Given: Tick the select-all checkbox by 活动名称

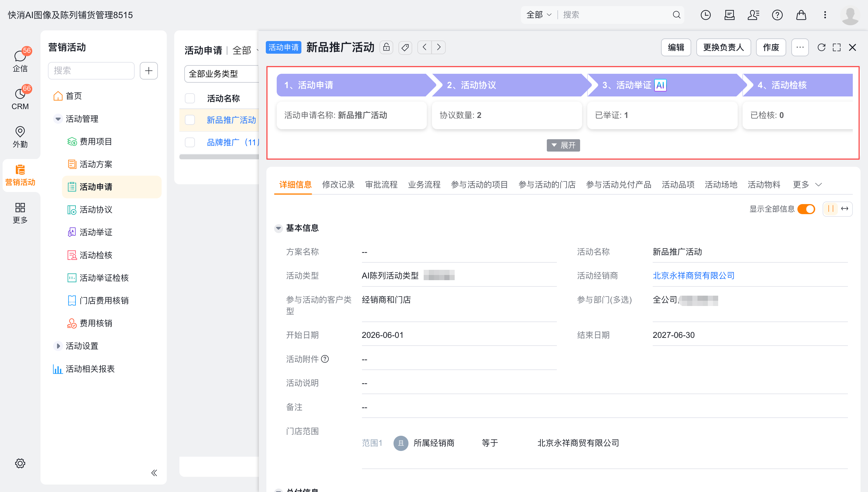Looking at the screenshot, I should (190, 98).
